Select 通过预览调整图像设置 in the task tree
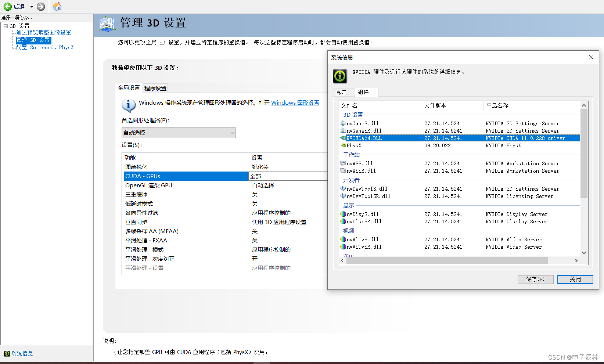Image resolution: width=604 pixels, height=364 pixels. (44, 33)
